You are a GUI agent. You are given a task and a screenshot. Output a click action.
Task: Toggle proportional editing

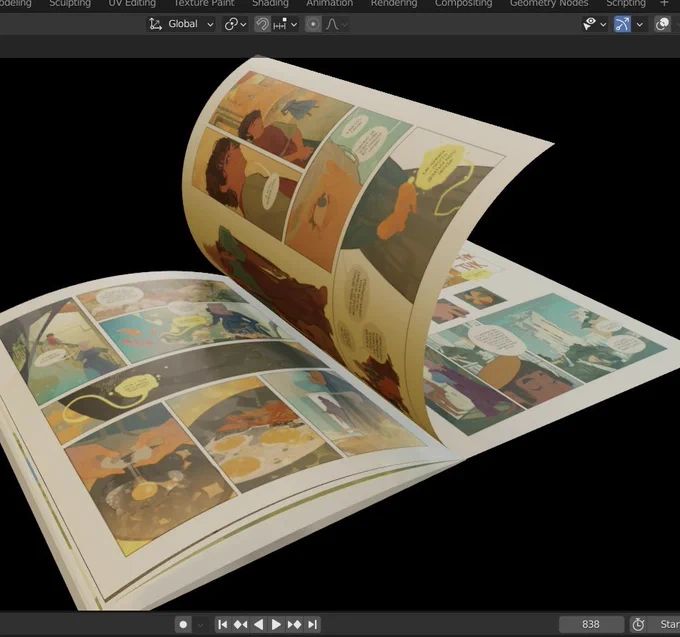(313, 24)
